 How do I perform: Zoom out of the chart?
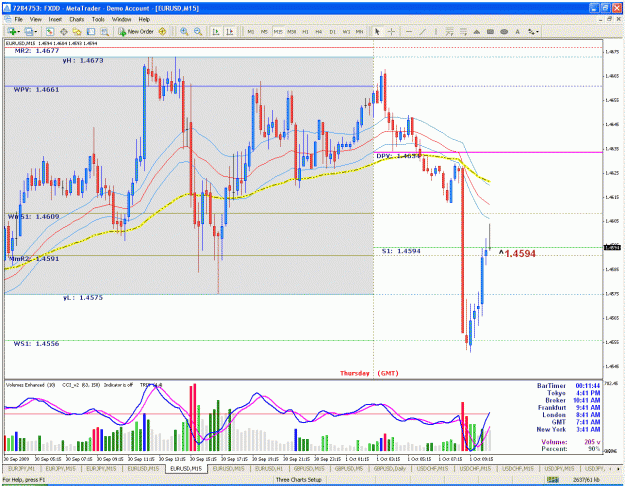[x=198, y=31]
